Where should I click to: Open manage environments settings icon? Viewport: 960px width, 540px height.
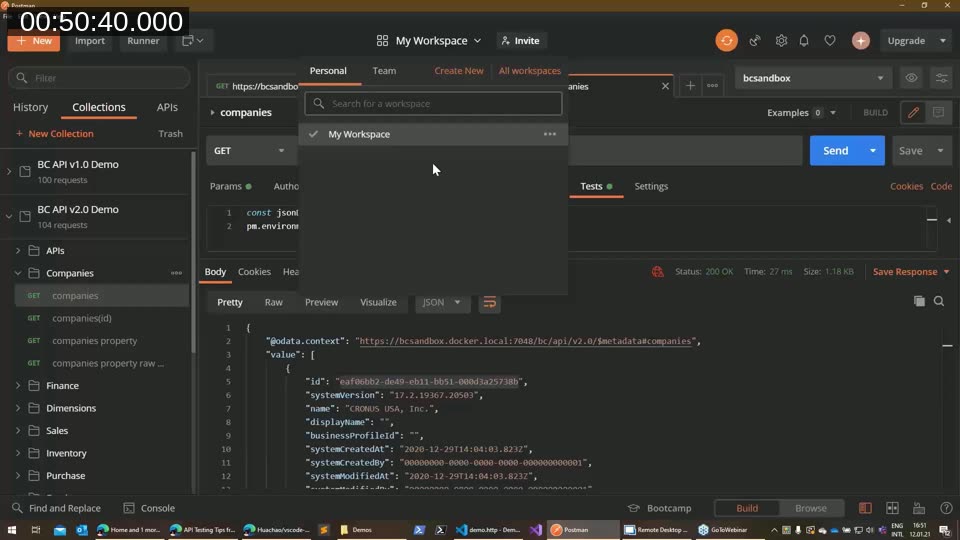(x=942, y=78)
